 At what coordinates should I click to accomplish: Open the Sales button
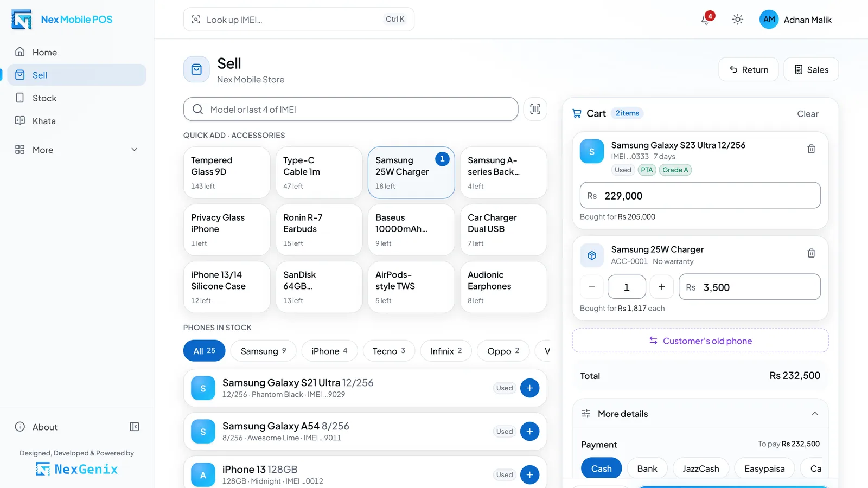[811, 69]
